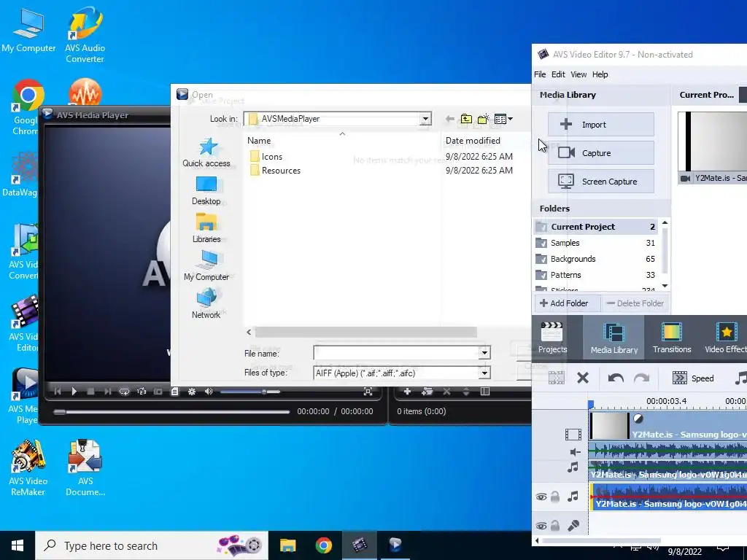Open Help menu in AVS Video Editor

pyautogui.click(x=600, y=74)
